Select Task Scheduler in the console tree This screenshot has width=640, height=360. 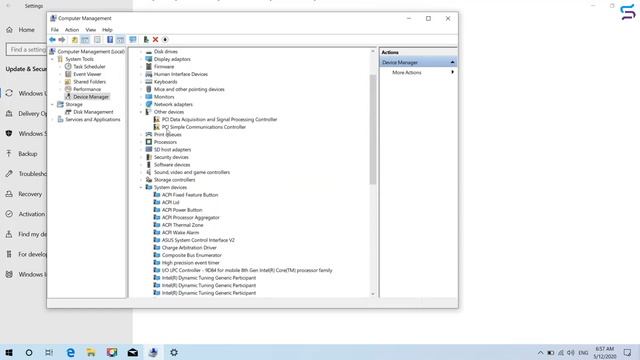click(x=89, y=67)
